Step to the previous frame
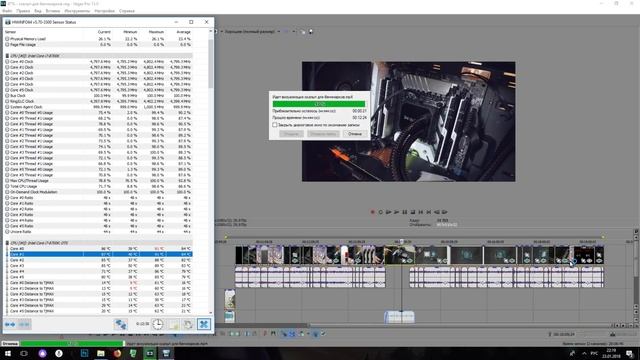The width and height of the screenshot is (640, 360). (x=437, y=212)
